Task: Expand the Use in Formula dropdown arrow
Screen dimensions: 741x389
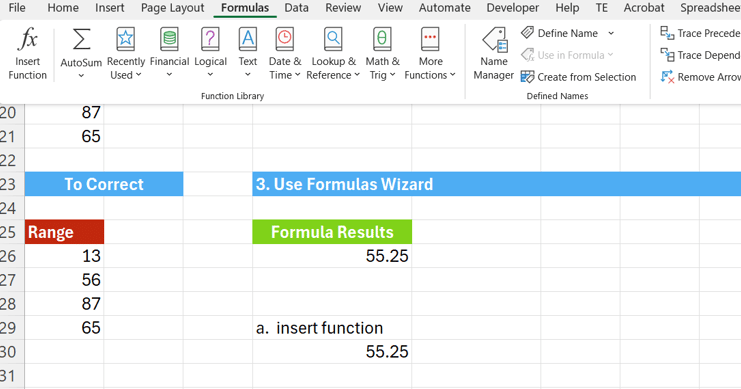Action: tap(610, 55)
